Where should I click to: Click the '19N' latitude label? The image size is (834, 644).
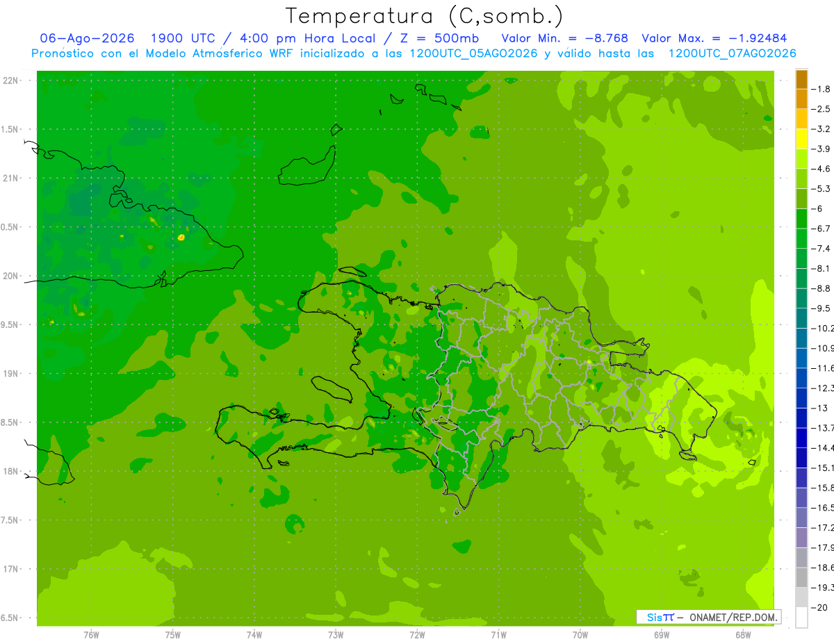(11, 374)
